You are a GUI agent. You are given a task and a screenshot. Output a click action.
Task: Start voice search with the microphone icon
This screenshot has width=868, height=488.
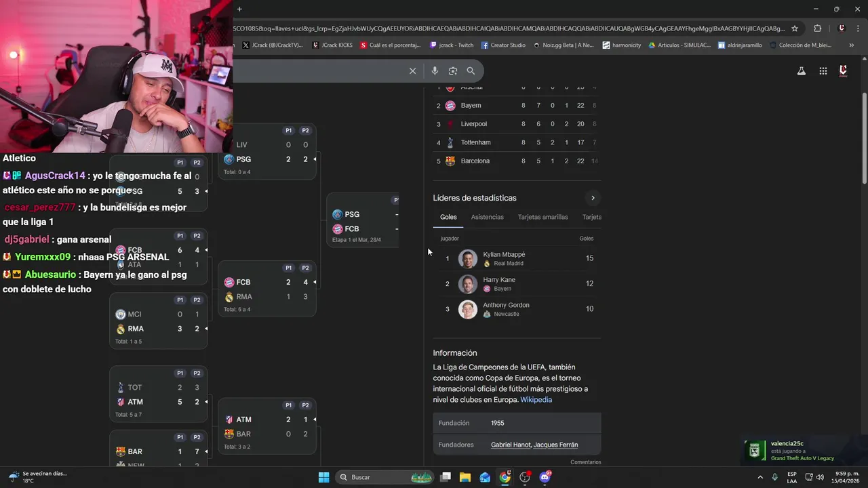[x=435, y=70]
